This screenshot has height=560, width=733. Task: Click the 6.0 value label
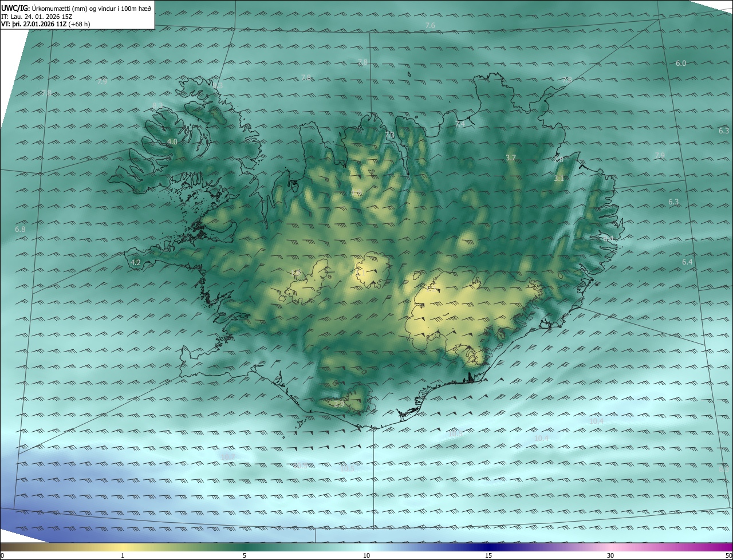coord(681,63)
